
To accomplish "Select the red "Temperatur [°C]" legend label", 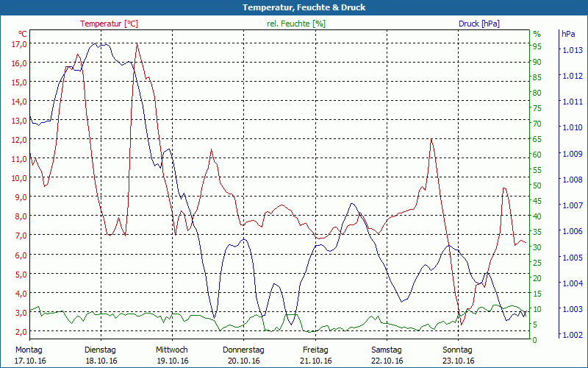I will (109, 24).
